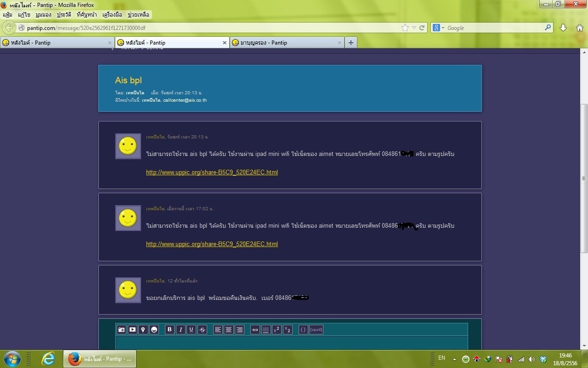Click the ขอยกเลิกบริการ ais bpl message text
The width and height of the screenshot is (588, 368).
[227, 298]
